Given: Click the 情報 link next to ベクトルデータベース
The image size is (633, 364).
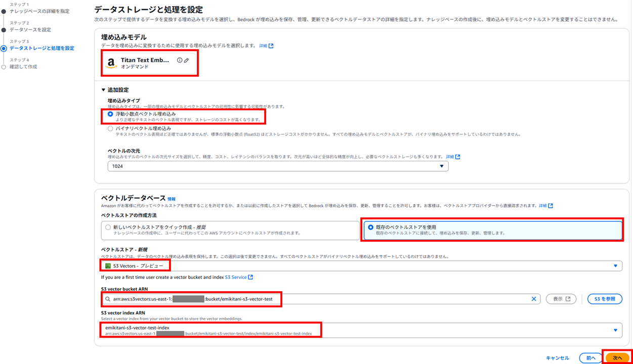Looking at the screenshot, I should point(172,199).
